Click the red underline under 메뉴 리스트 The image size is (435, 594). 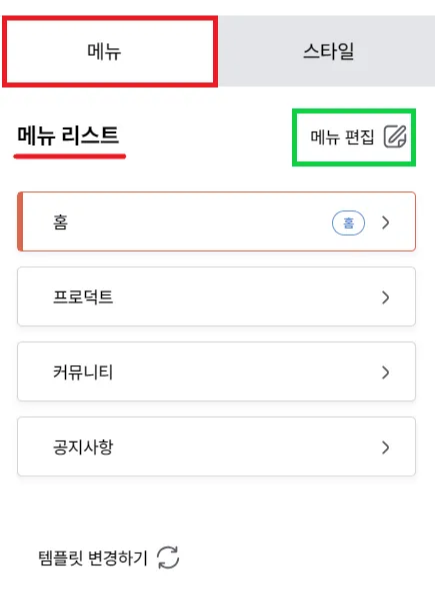click(x=70, y=156)
